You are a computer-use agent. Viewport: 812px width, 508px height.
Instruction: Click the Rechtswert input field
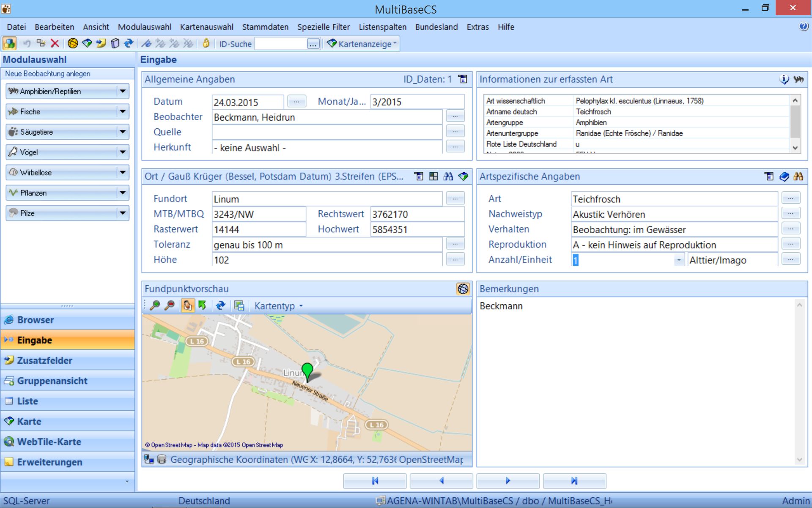(x=417, y=214)
